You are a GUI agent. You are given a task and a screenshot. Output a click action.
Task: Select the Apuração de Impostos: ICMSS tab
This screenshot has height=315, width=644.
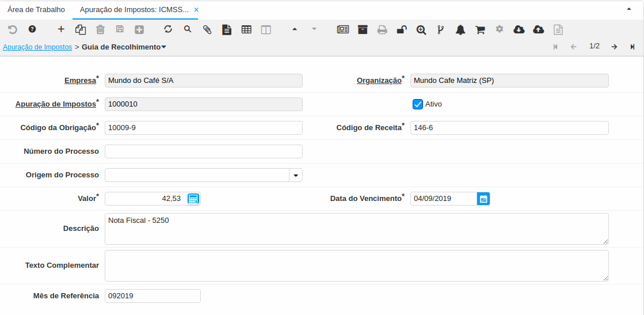click(x=134, y=10)
